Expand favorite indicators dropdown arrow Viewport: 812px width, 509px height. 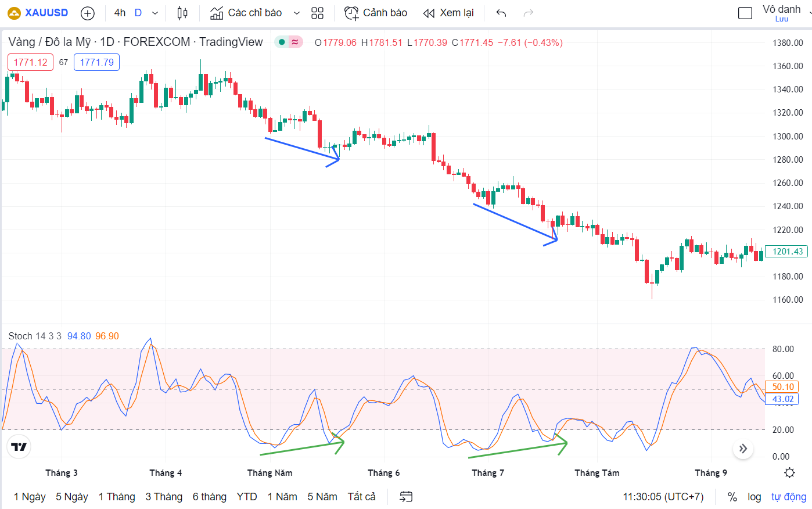(297, 13)
